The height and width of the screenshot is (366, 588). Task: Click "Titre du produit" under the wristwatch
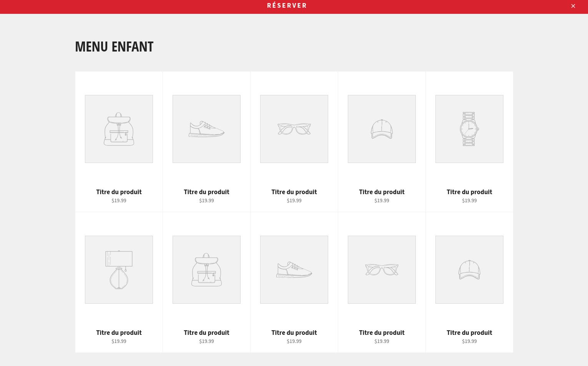469,192
